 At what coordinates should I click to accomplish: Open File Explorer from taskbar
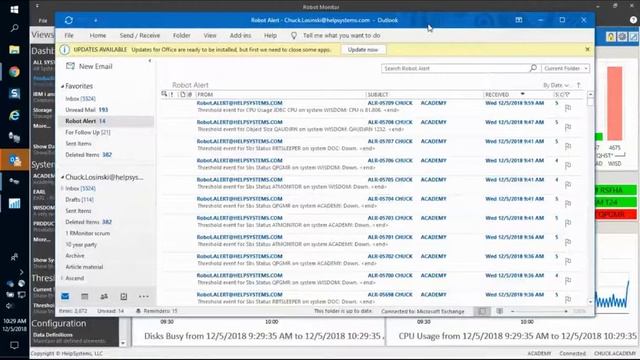[x=14, y=50]
